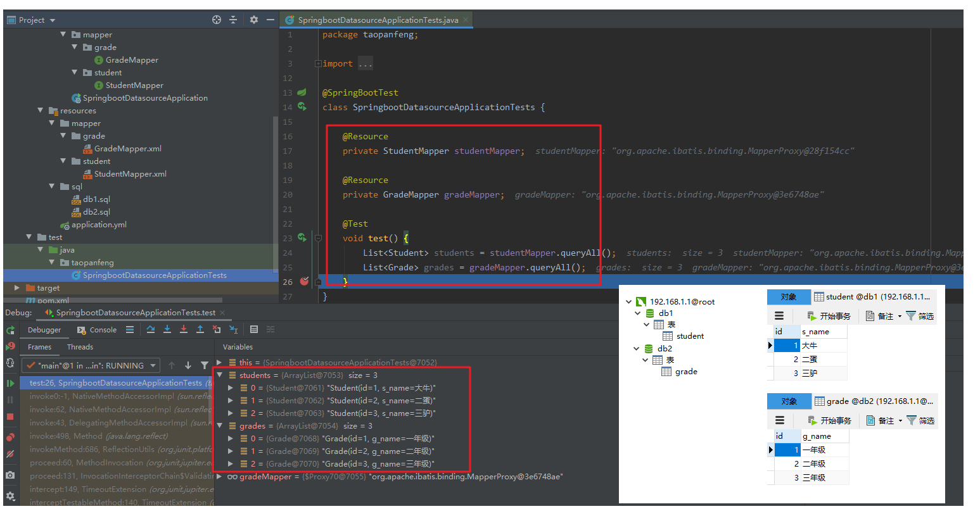Click 筛选 filter button for grade table
Image resolution: width=980 pixels, height=516 pixels.
click(x=920, y=420)
